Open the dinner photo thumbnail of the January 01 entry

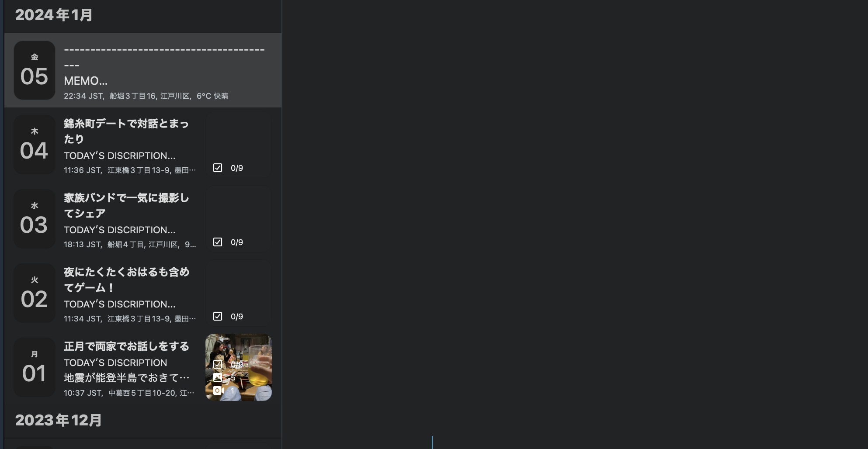[x=239, y=367]
